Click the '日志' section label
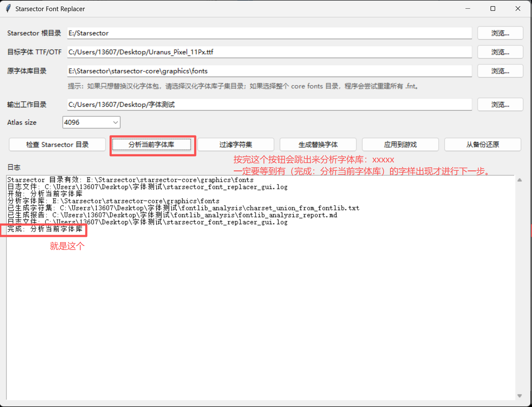532x407 pixels. point(14,167)
